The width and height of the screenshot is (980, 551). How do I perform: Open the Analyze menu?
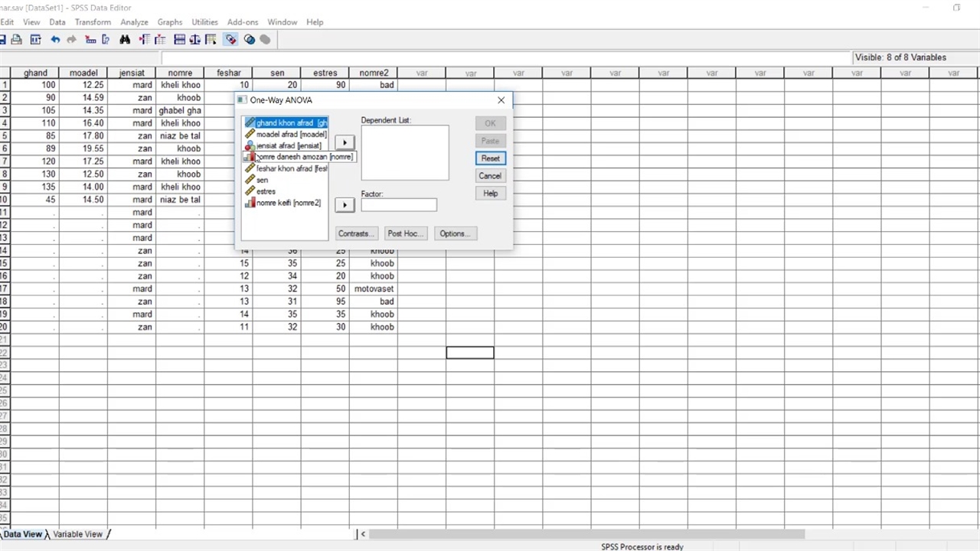click(134, 22)
